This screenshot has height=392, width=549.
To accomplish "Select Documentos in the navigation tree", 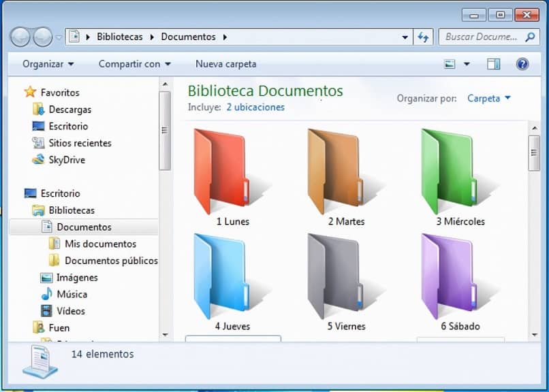I will coord(84,227).
